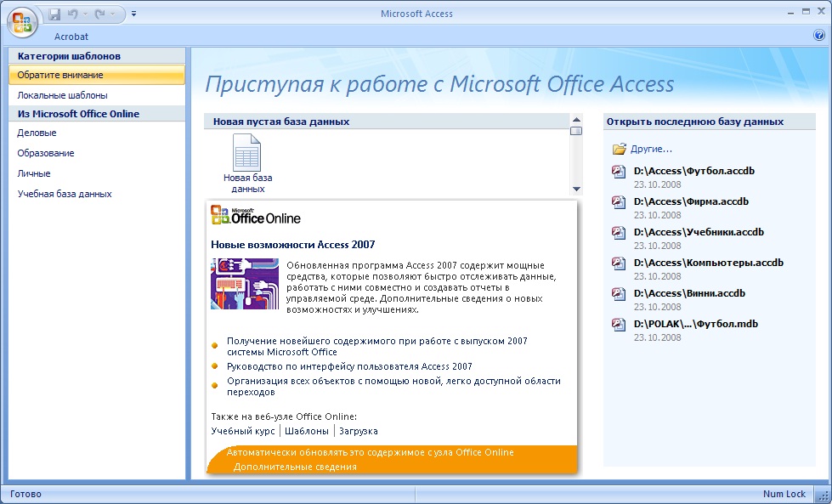This screenshot has height=504, width=832.
Task: Click the Другие... link text
Action: coord(652,149)
